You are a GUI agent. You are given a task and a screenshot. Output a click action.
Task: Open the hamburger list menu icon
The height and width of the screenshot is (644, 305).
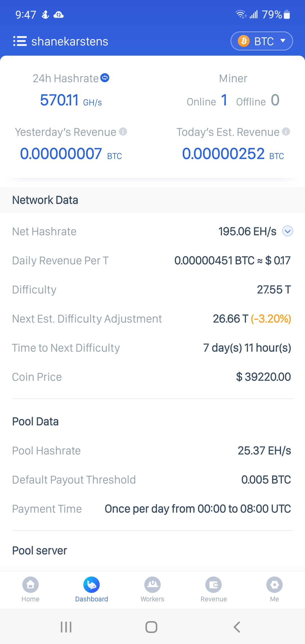(20, 41)
